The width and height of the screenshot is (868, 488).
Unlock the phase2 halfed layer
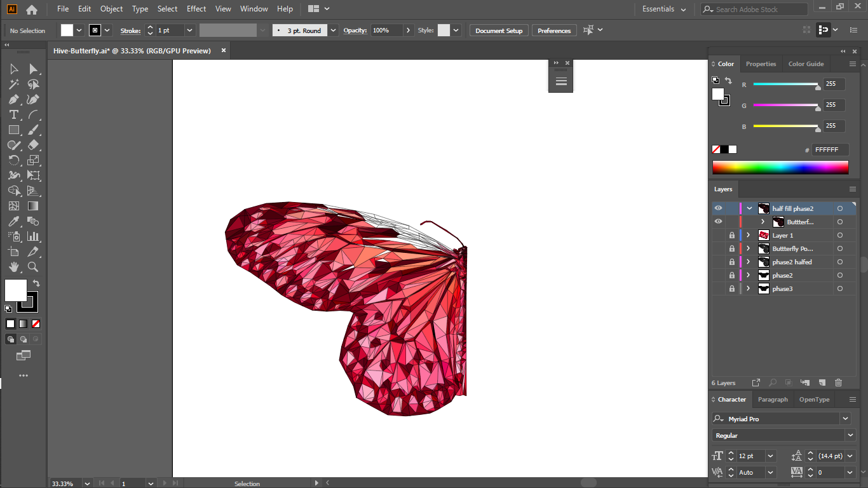click(732, 262)
